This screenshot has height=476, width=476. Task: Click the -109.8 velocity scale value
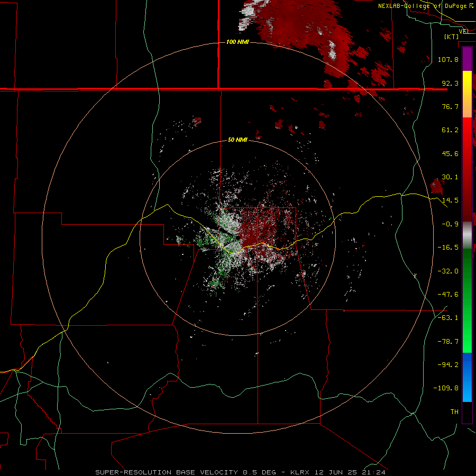[x=446, y=388]
